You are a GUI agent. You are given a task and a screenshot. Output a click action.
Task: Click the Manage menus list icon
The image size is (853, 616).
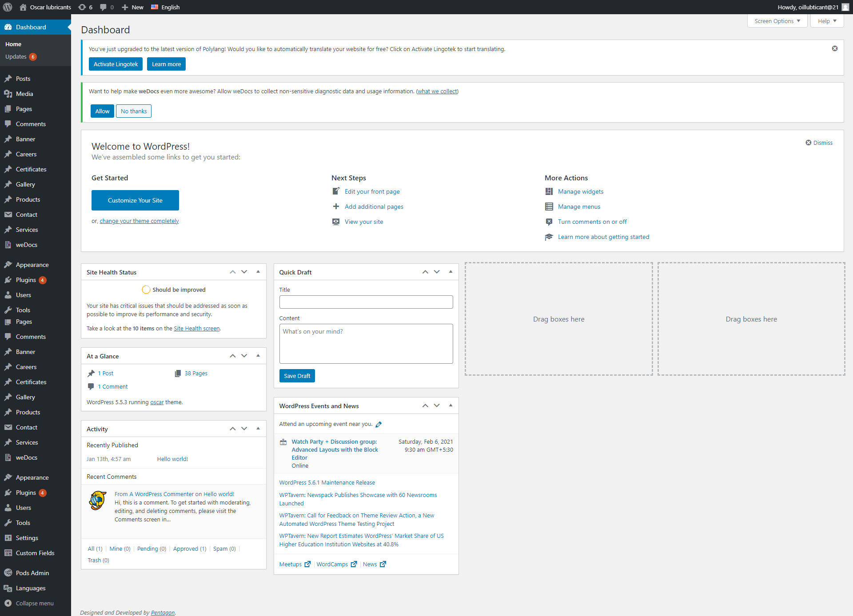pos(549,207)
